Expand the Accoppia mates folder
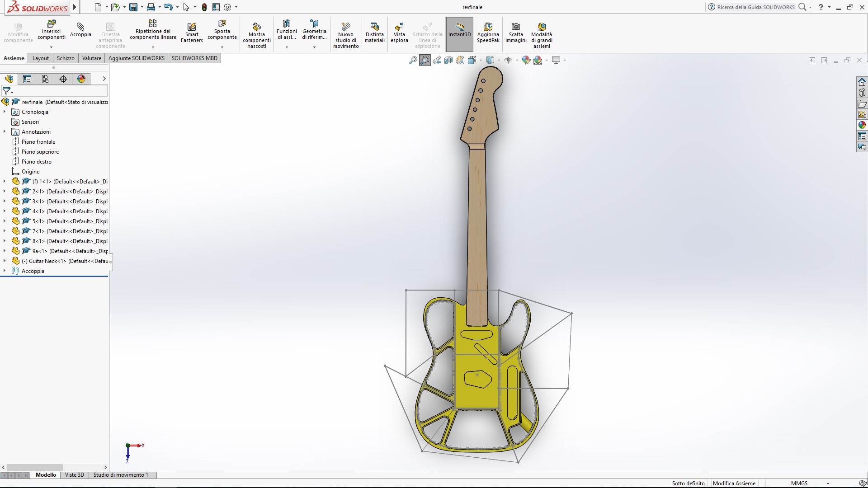 pyautogui.click(x=5, y=271)
